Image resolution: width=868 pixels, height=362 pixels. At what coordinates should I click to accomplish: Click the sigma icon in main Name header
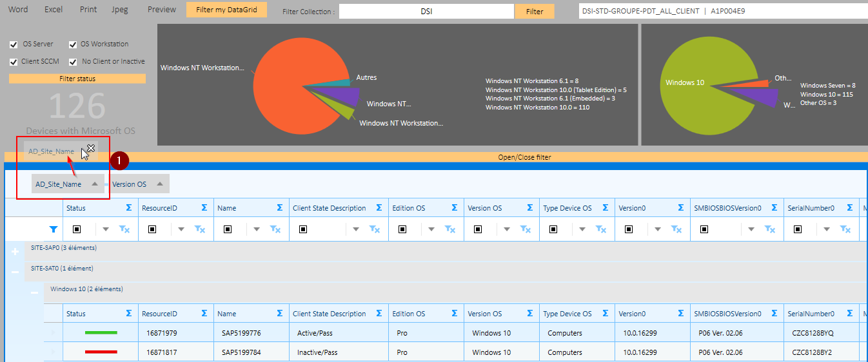click(x=280, y=207)
